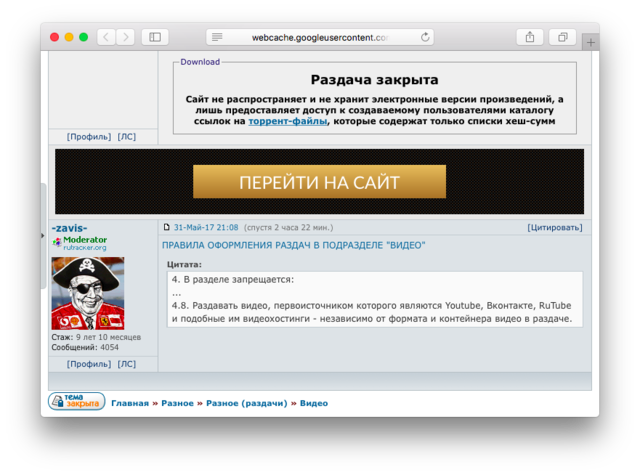Image resolution: width=640 pixels, height=475 pixels.
Task: Show all tabs overview
Action: 563,37
